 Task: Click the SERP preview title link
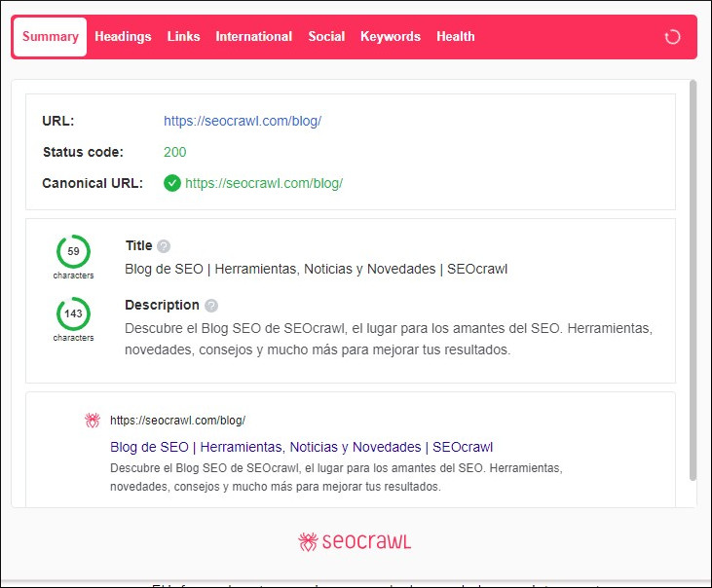coord(302,448)
